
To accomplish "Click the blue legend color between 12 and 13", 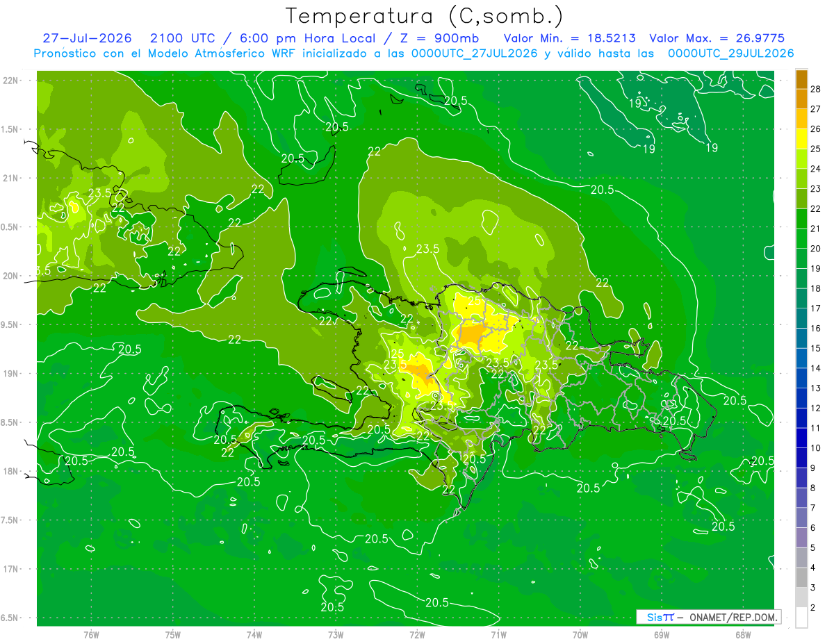I will [x=801, y=399].
